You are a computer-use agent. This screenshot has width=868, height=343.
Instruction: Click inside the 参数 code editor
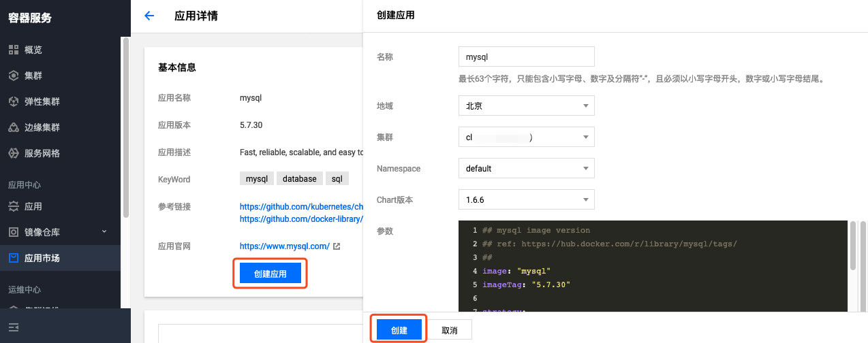[x=653, y=266]
